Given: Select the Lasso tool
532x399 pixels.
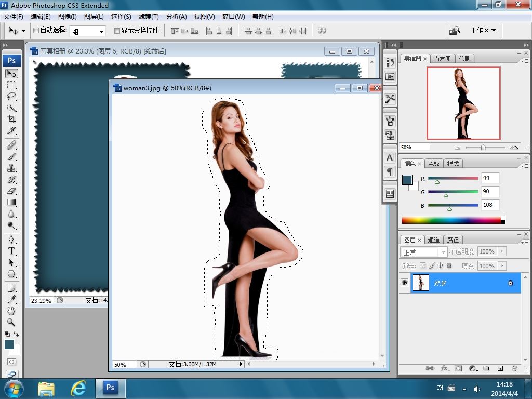Looking at the screenshot, I should point(11,97).
